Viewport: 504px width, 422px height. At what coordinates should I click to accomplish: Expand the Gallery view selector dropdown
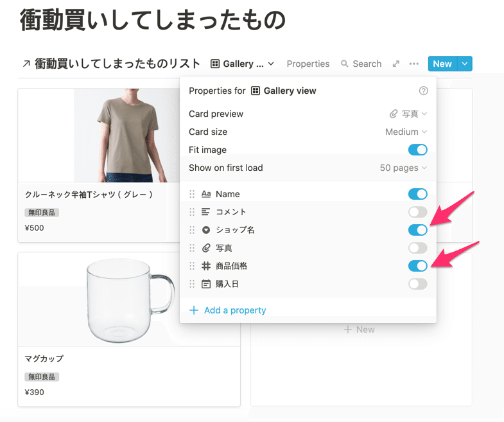pyautogui.click(x=242, y=64)
